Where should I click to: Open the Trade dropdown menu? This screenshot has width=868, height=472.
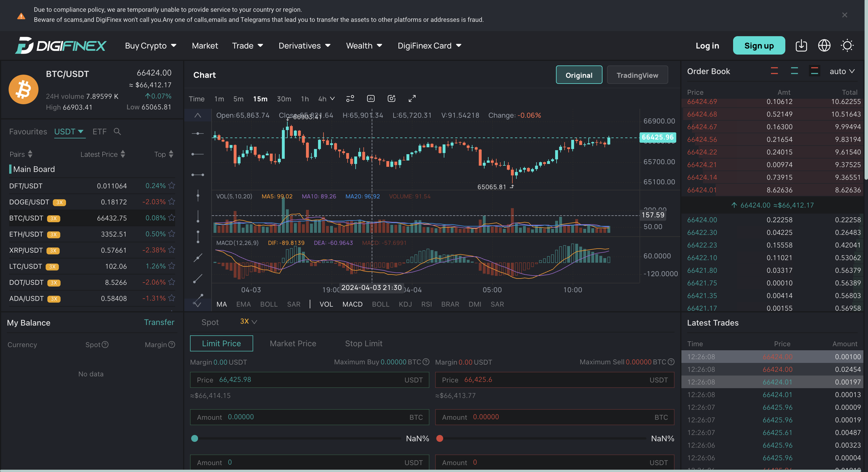[x=247, y=46]
